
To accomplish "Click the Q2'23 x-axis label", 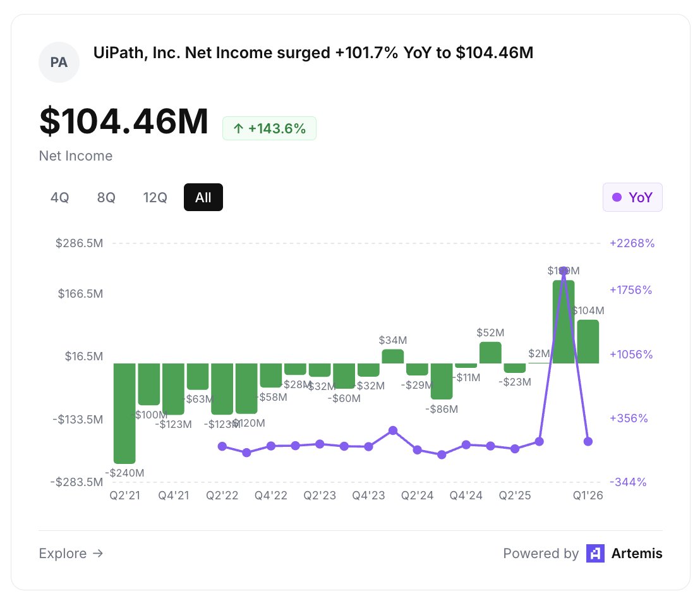I will coord(320,496).
